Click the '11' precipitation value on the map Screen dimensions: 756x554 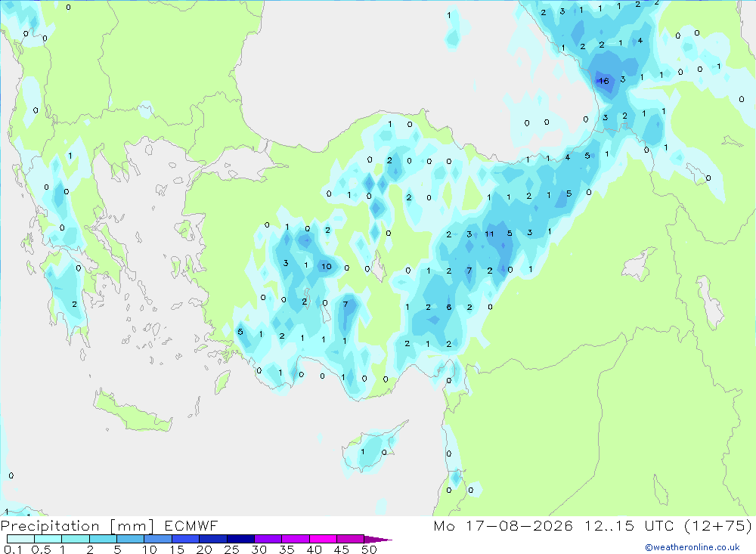489,234
